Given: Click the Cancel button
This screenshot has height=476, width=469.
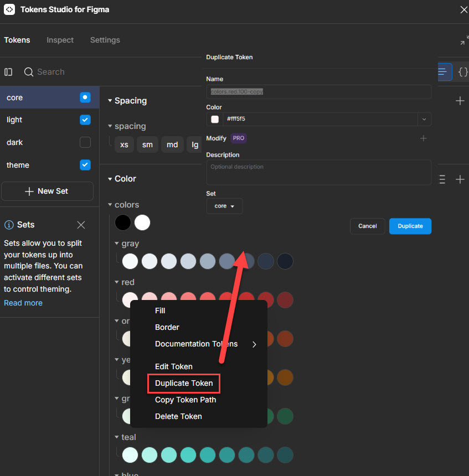Looking at the screenshot, I should [x=368, y=226].
